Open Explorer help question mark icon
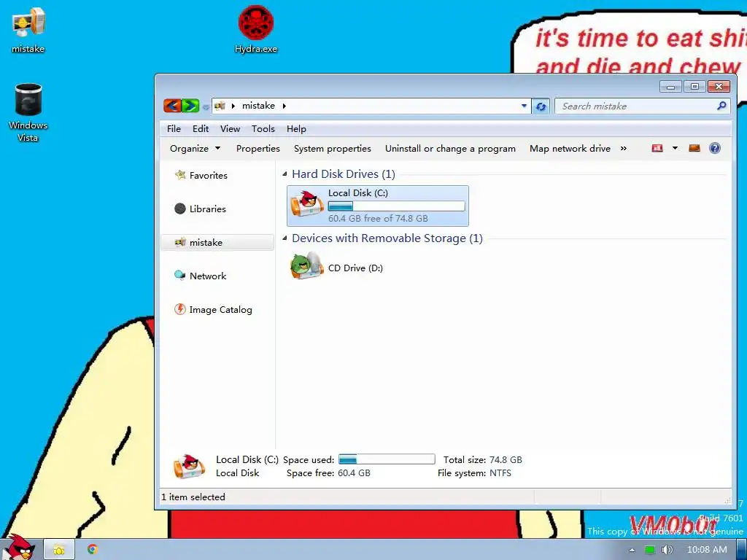Image resolution: width=747 pixels, height=560 pixels. tap(715, 148)
